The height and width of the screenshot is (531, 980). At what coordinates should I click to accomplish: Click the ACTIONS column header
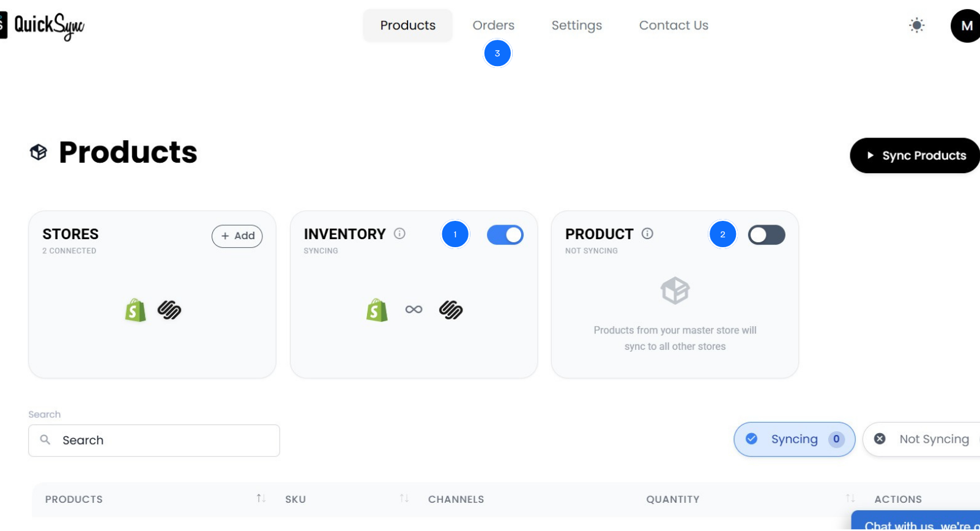(898, 499)
